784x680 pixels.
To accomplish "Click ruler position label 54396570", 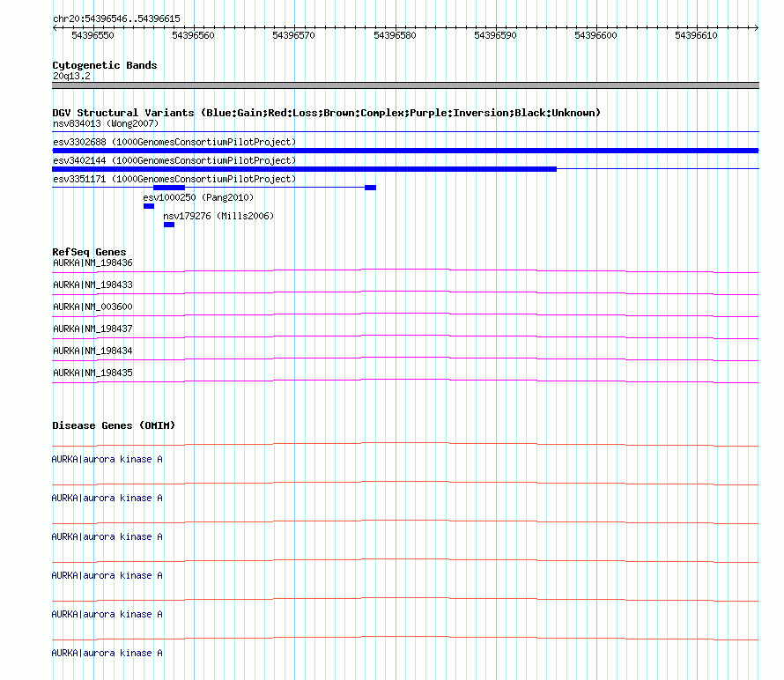I will tap(294, 35).
